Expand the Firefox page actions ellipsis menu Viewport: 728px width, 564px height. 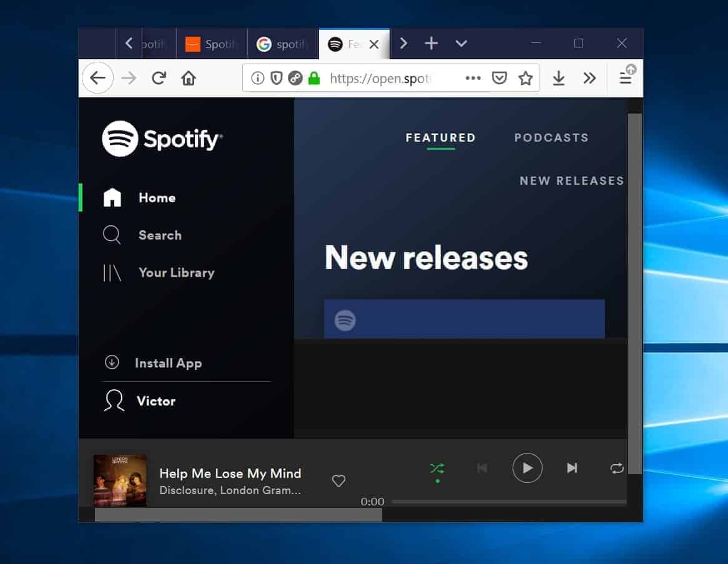[473, 77]
